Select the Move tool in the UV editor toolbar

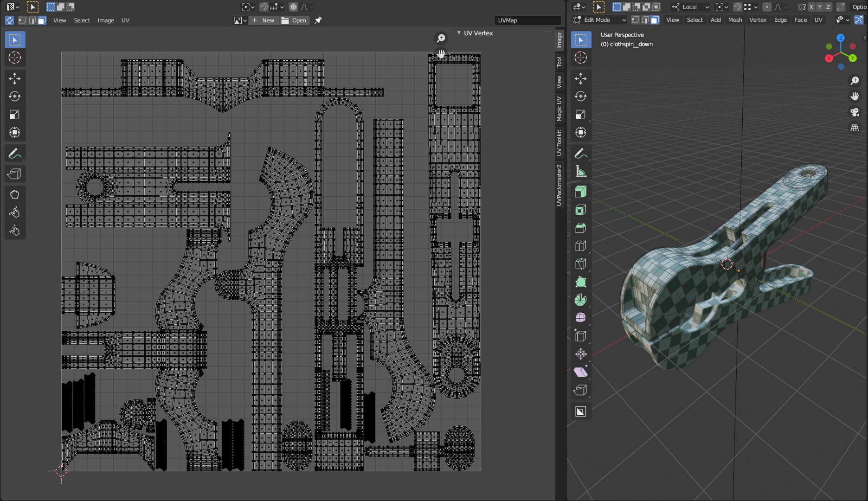pos(15,78)
